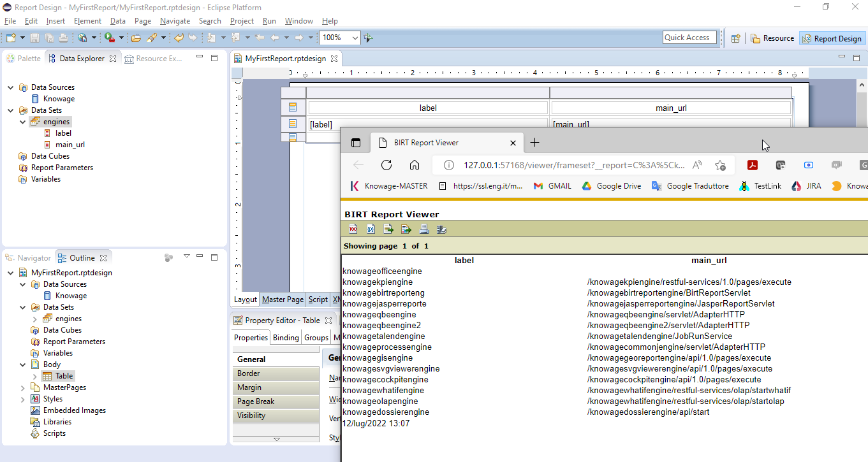
Task: Select Report Parameters in Data Explorer
Action: click(62, 168)
